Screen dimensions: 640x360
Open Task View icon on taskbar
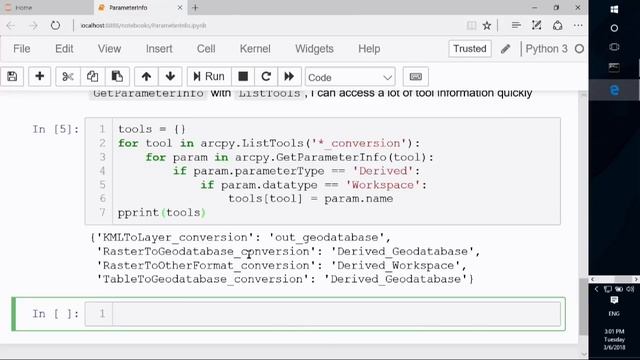[614, 47]
